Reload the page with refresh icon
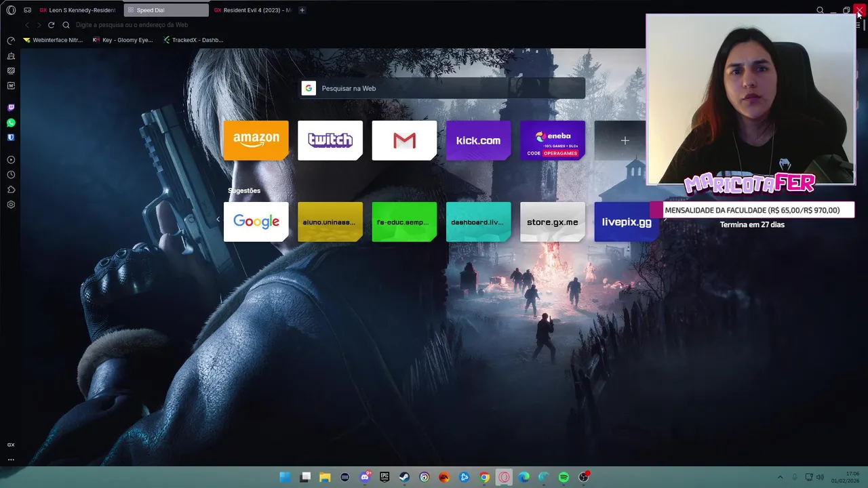The height and width of the screenshot is (488, 868). point(51,25)
